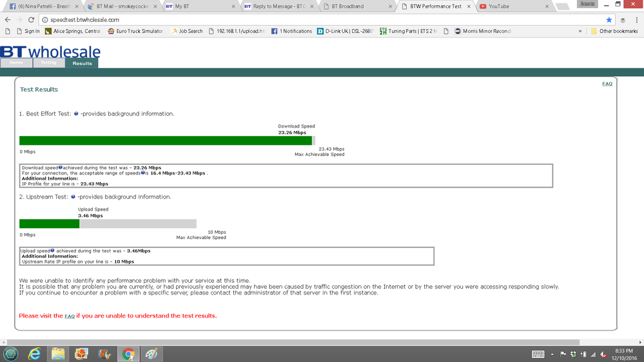Click the scrollbar left arrow
This screenshot has height=362, width=644.
click(x=4, y=342)
